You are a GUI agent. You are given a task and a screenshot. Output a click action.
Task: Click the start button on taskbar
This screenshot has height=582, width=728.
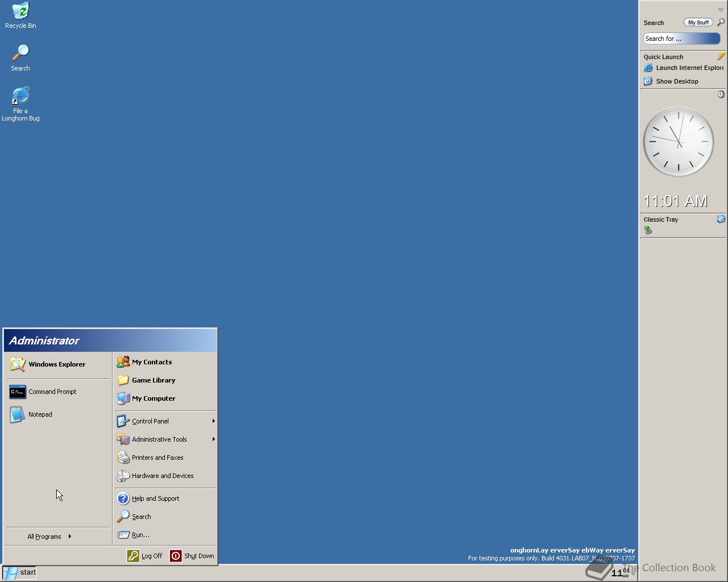[x=19, y=572]
